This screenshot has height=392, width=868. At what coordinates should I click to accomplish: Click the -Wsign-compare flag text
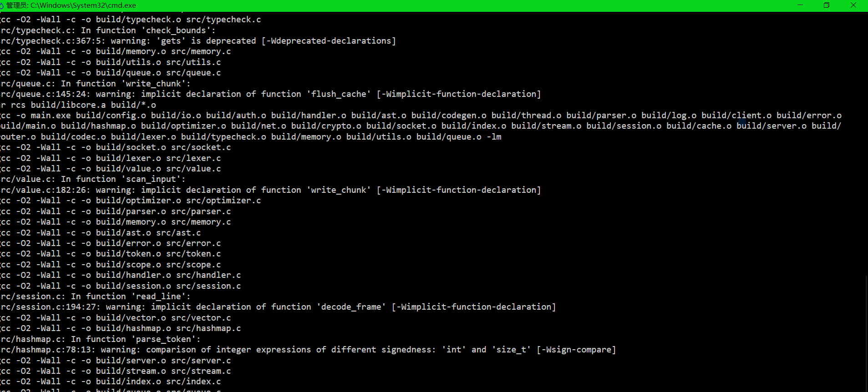click(x=576, y=350)
